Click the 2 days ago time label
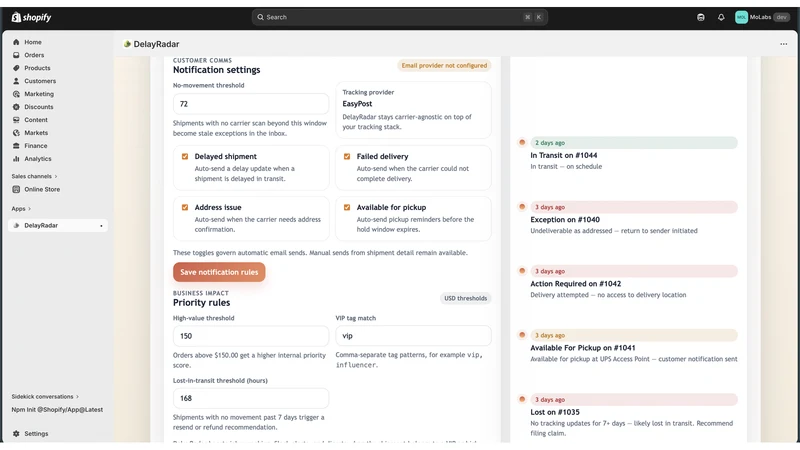The height and width of the screenshot is (450, 800). pyautogui.click(x=549, y=143)
